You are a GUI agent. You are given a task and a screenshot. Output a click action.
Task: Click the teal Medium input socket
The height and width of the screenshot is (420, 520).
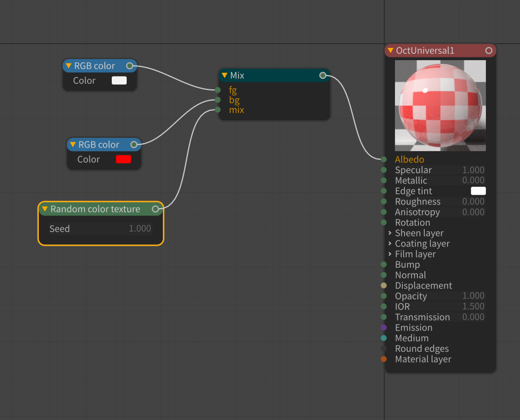[x=384, y=338]
